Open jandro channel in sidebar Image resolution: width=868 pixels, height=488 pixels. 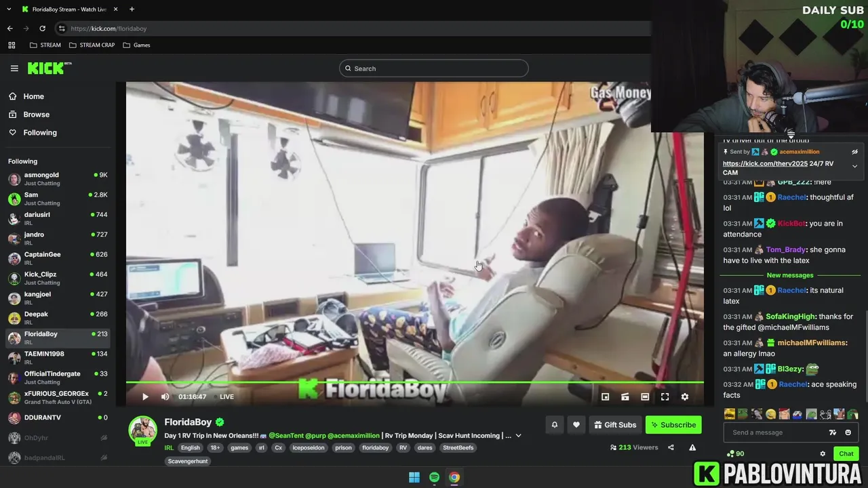pos(58,239)
